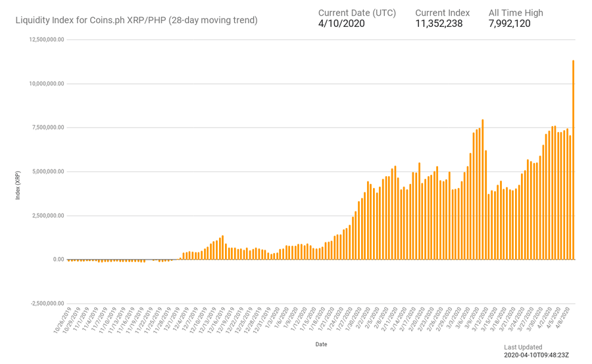This screenshot has width=592, height=364.
Task: Click the 4/10/2020 current date value
Action: 341,24
